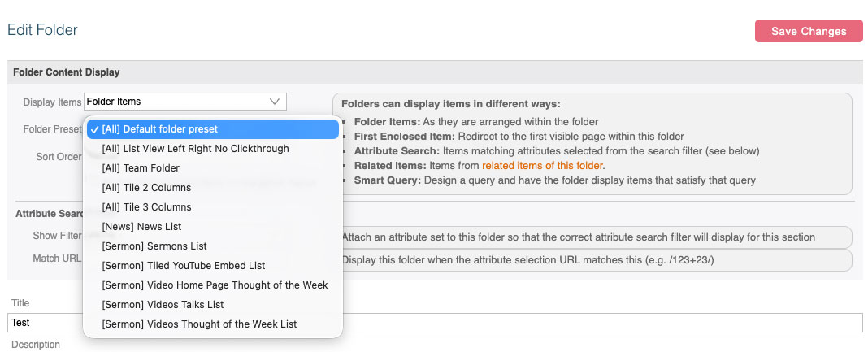The width and height of the screenshot is (868, 352).
Task: Choose List View Left Right No Clickthrough
Action: 195,149
